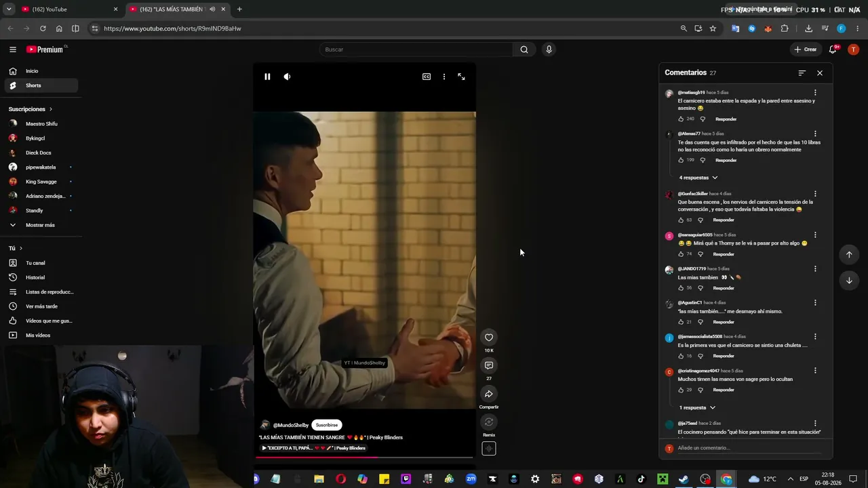Close the Comentarios panel
This screenshot has width=868, height=488.
[x=820, y=73]
